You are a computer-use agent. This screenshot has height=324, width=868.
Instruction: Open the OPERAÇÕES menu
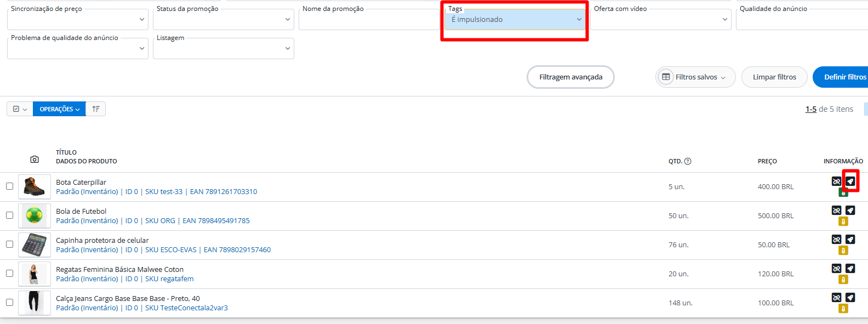click(x=59, y=109)
